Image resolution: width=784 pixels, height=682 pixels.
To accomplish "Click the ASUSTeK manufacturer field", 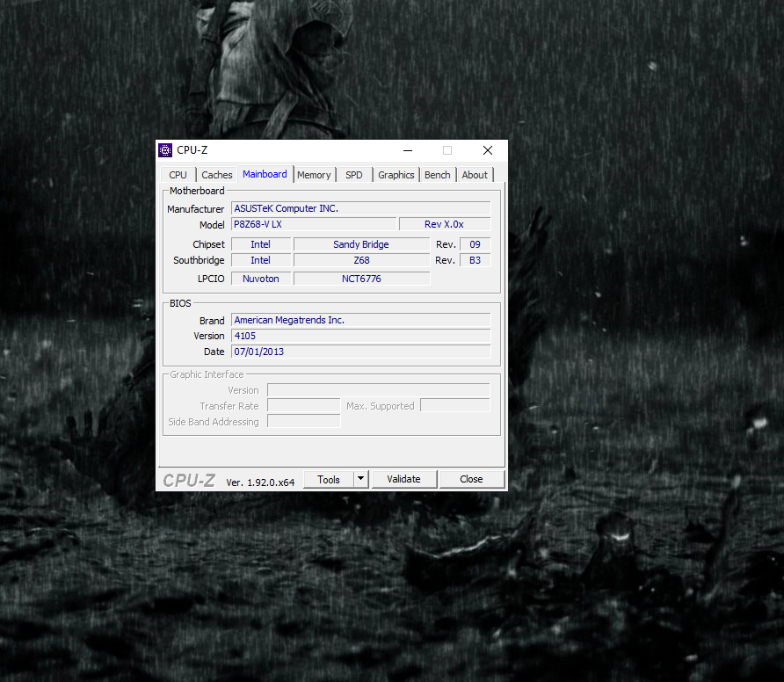I will 360,208.
